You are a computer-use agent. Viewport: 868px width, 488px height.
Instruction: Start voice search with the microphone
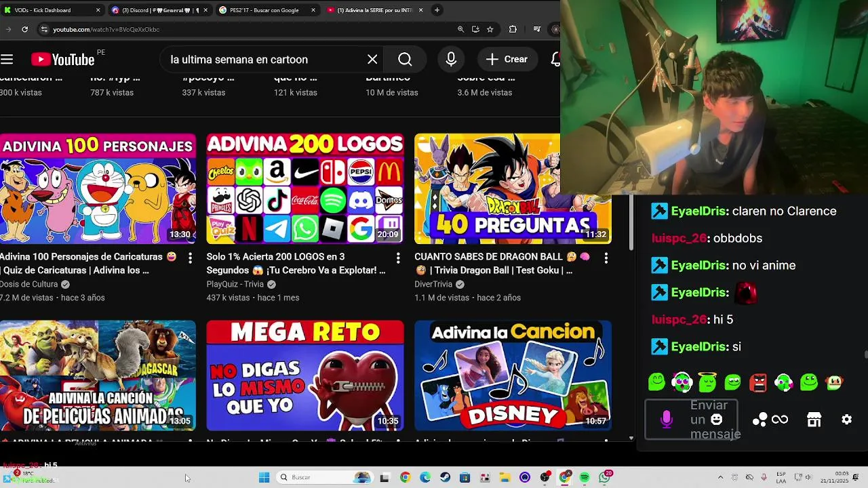pyautogui.click(x=451, y=60)
